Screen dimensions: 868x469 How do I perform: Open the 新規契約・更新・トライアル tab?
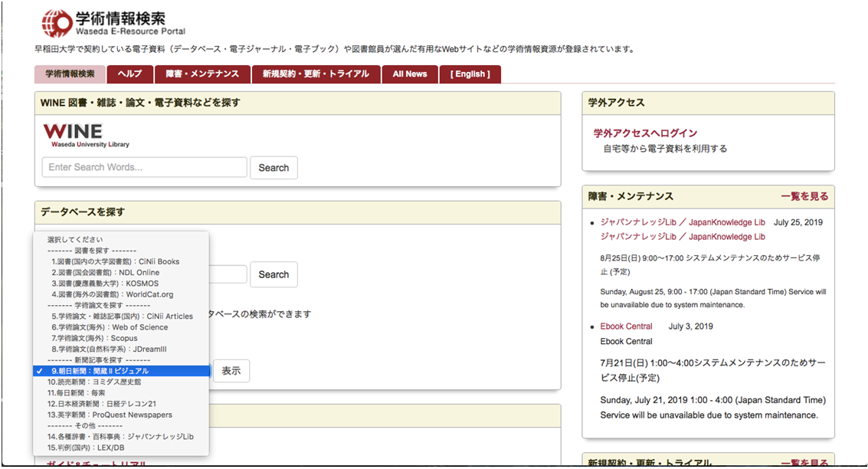316,74
